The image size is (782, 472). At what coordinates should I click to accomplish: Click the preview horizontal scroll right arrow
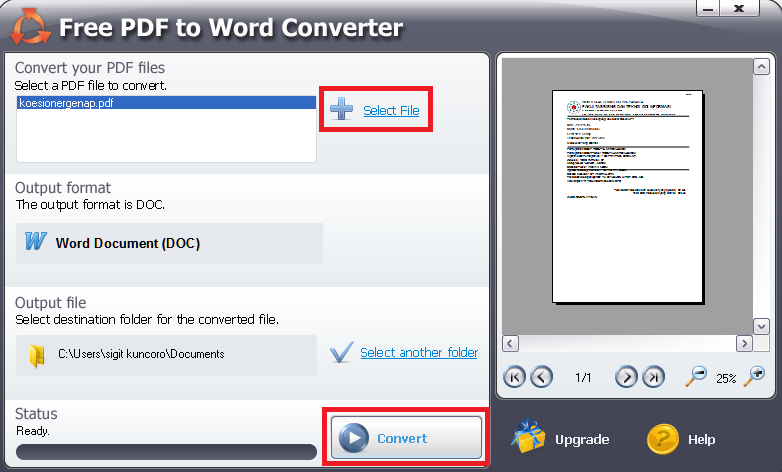click(744, 343)
